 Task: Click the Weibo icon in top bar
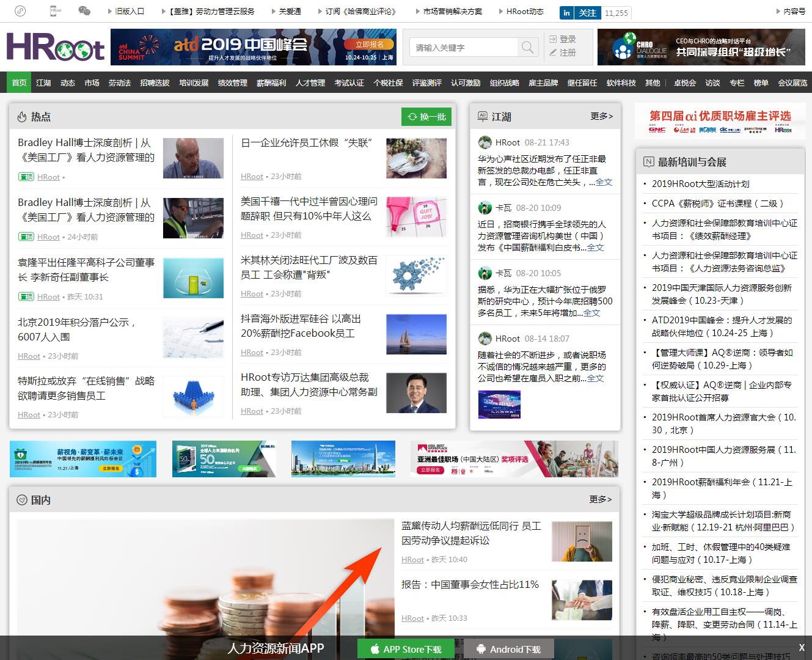click(x=20, y=11)
